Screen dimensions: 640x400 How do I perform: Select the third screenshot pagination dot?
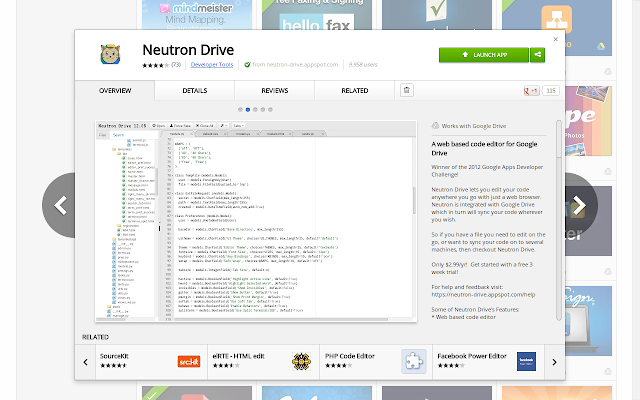(x=255, y=109)
